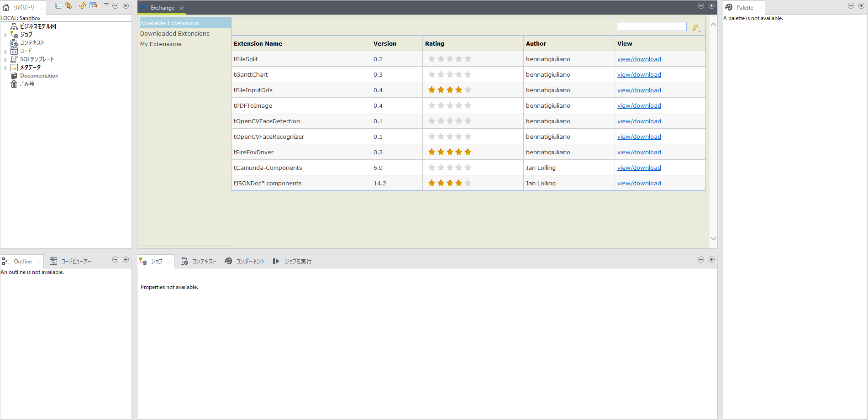The image size is (868, 420).
Task: Click inside the extension search input field
Action: coord(652,26)
